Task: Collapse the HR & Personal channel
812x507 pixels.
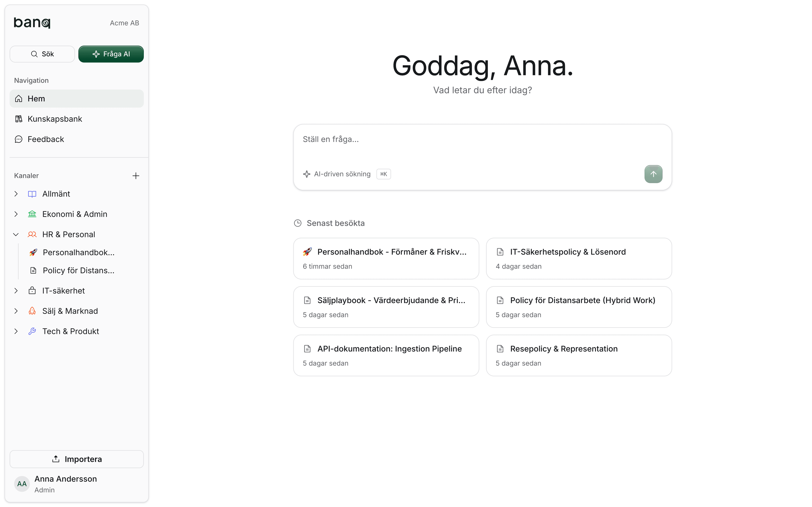Action: (16, 234)
